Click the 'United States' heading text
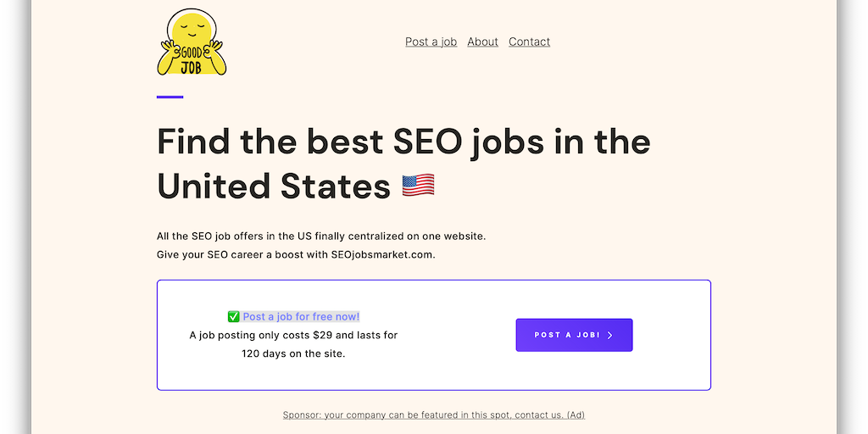Viewport: 868px width, 434px height. click(274, 185)
